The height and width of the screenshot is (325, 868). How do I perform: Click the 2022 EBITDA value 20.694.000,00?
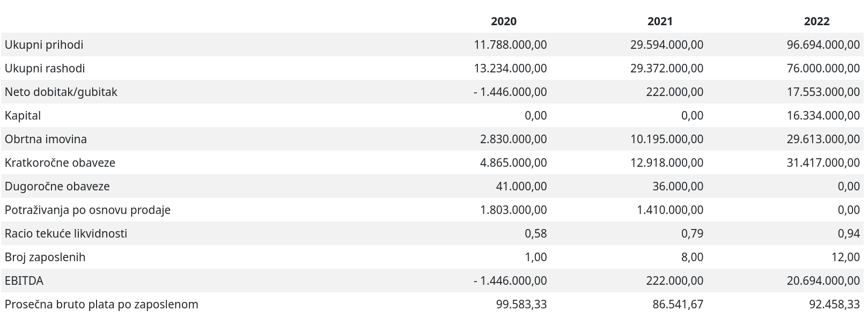click(x=823, y=281)
